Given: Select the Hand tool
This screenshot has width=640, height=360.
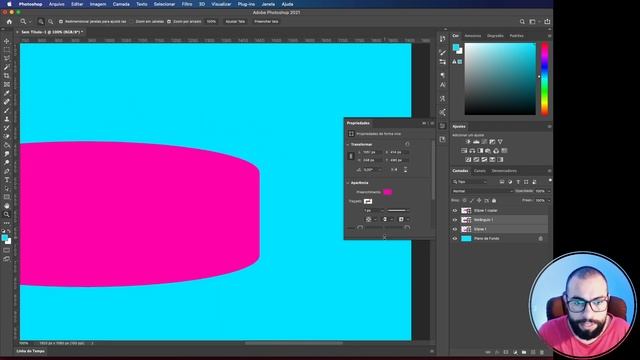Looking at the screenshot, I should pos(7,206).
